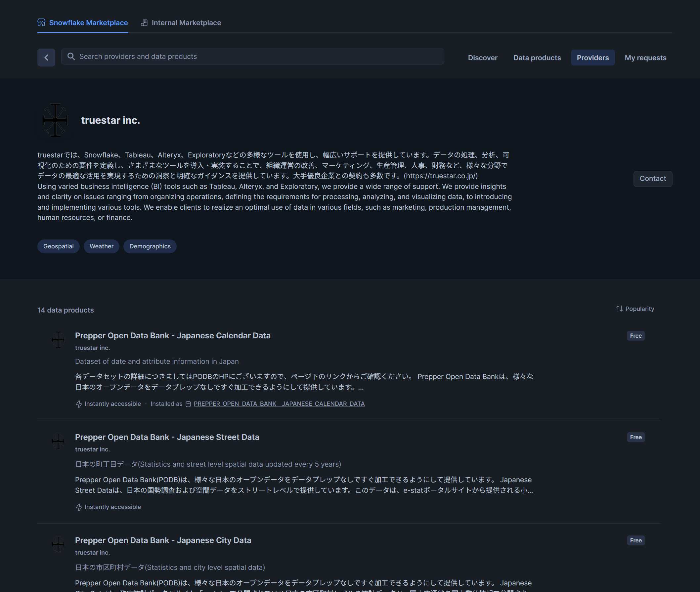Click Instantly accessible text on Japanese Calendar Data
Image resolution: width=700 pixels, height=592 pixels.
click(x=112, y=404)
